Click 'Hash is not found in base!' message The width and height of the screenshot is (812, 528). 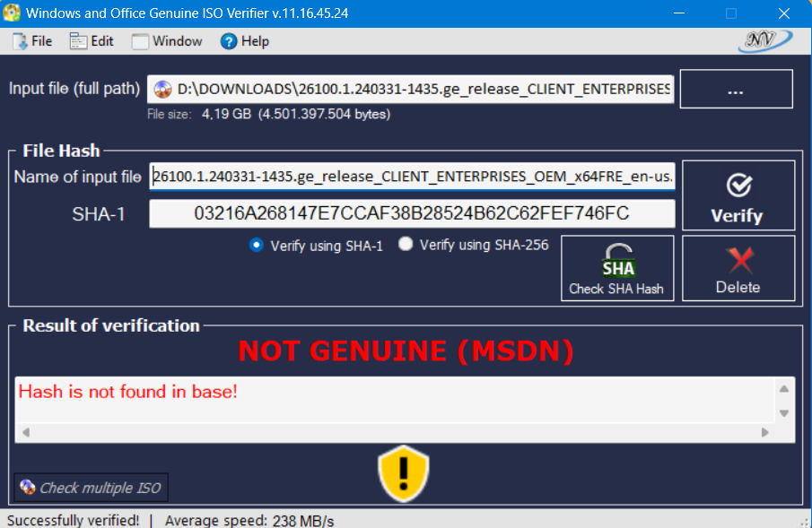pyautogui.click(x=128, y=392)
